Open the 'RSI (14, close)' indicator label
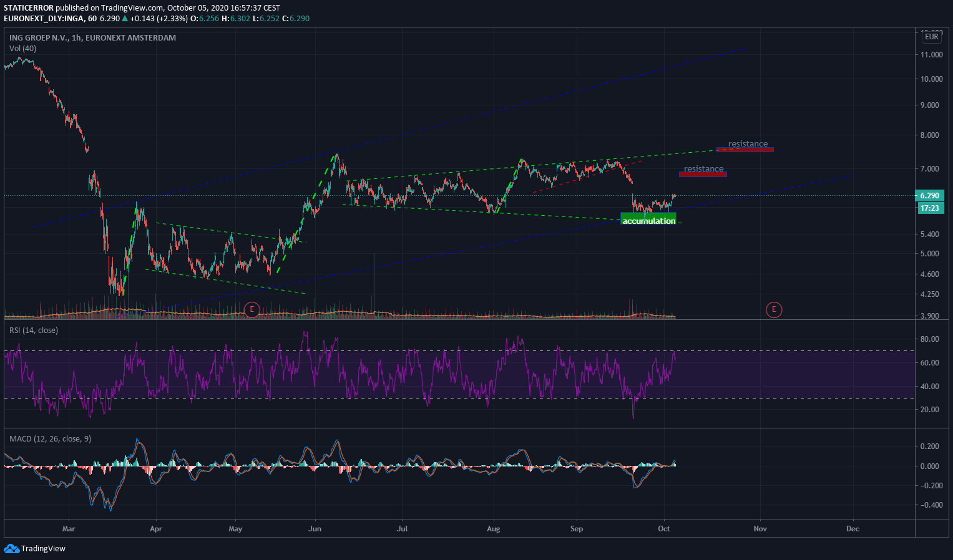 tap(34, 330)
